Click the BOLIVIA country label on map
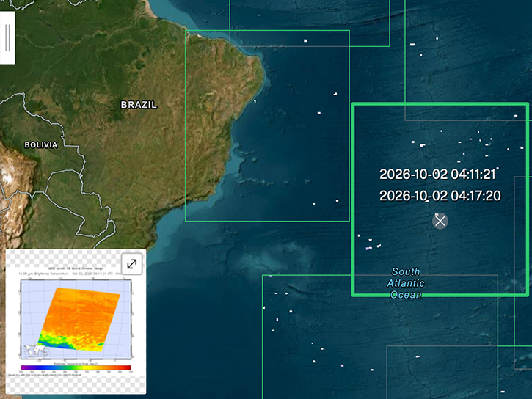 (41, 145)
